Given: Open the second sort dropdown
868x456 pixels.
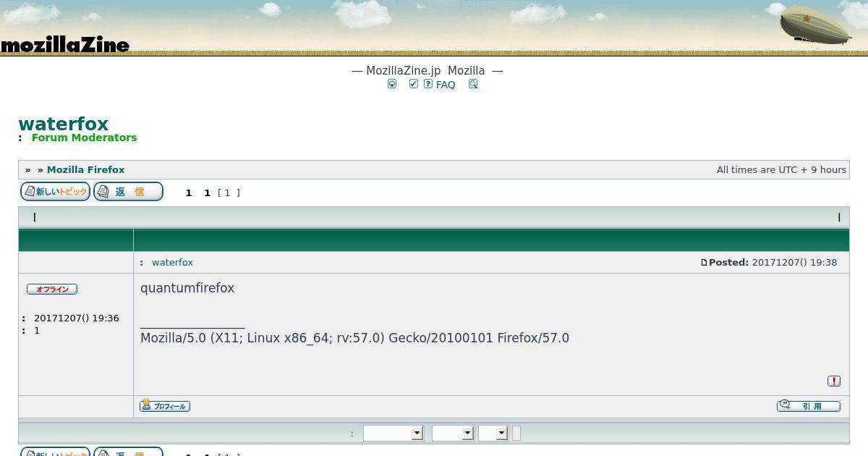Looking at the screenshot, I should 453,433.
